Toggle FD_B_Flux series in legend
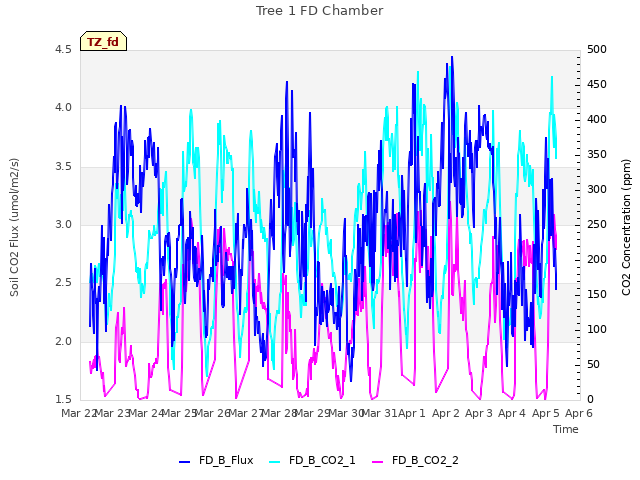The image size is (640, 480). 216,460
